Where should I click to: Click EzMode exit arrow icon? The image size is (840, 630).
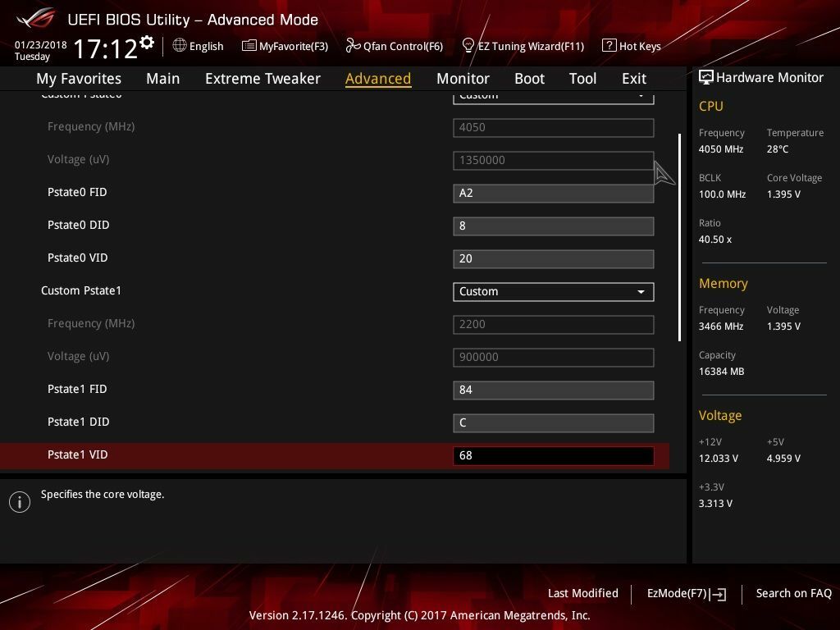point(719,594)
